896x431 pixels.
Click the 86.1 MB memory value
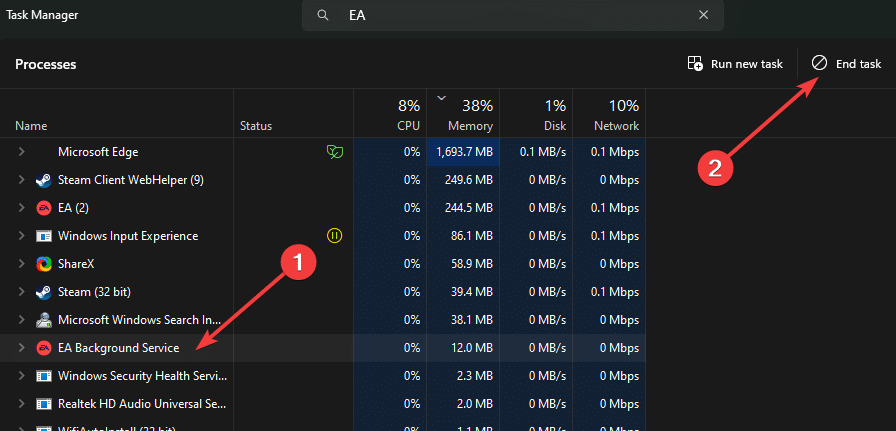tap(471, 236)
